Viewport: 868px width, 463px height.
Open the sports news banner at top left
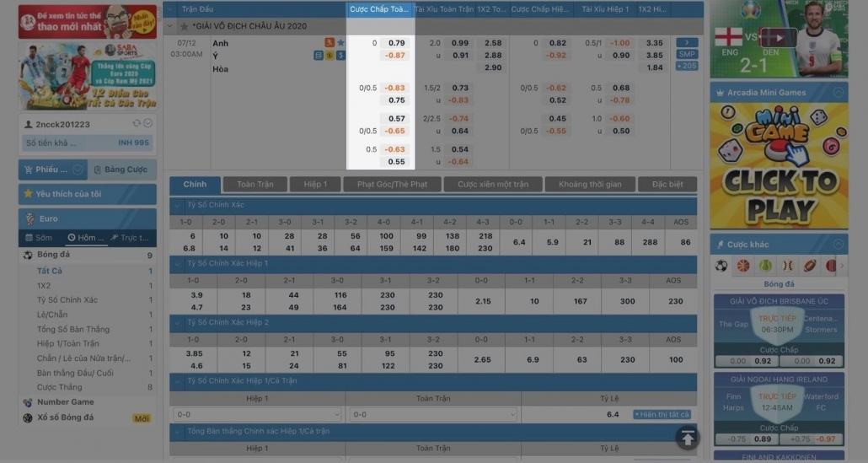click(88, 22)
